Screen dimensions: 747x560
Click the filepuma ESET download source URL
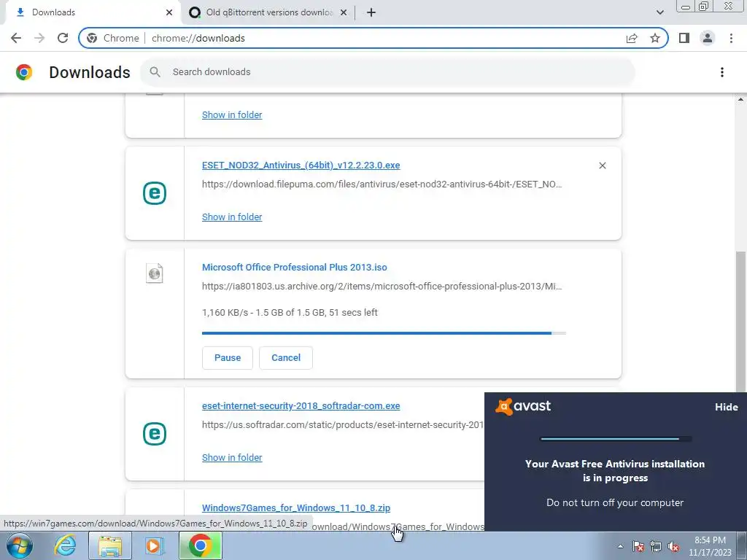[x=382, y=184]
